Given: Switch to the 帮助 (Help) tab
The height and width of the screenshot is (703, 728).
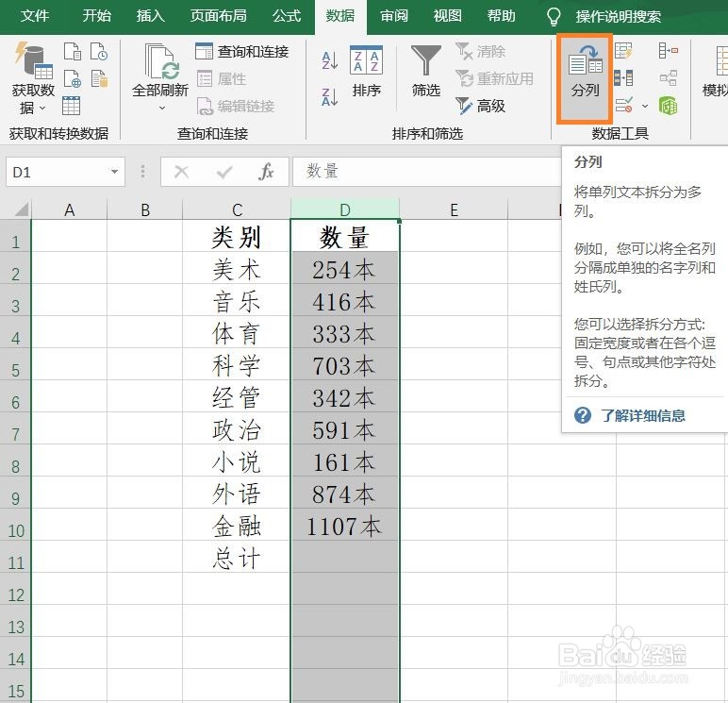Looking at the screenshot, I should (x=501, y=16).
